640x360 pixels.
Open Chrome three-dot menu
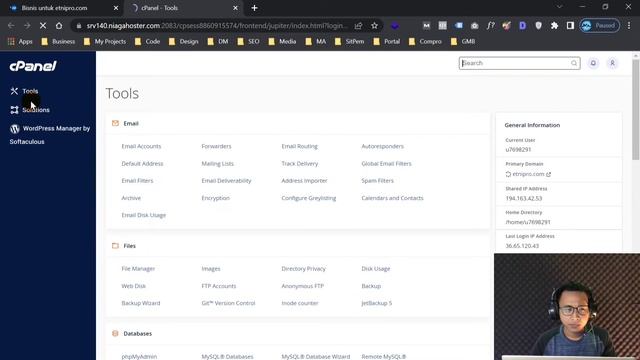[629, 26]
